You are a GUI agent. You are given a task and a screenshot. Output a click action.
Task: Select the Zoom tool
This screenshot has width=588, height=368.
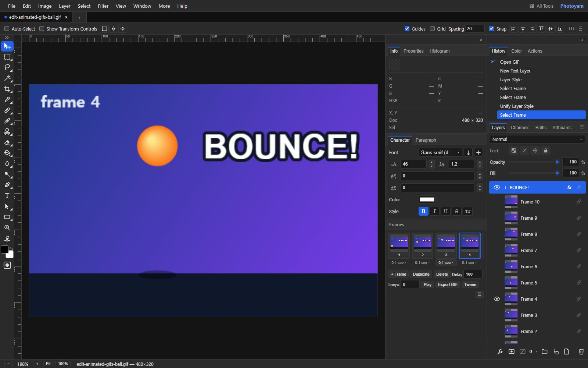pos(7,228)
